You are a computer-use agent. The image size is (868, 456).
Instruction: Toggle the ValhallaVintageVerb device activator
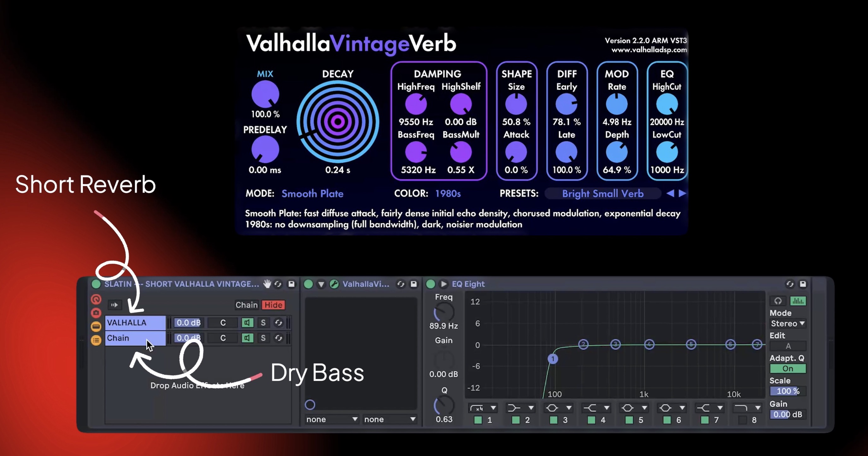[x=308, y=284]
